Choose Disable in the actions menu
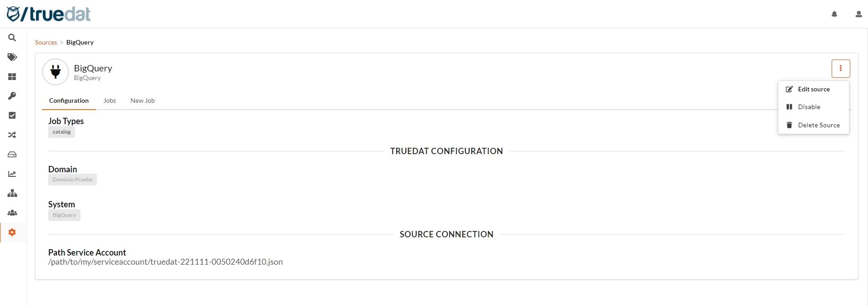The image size is (868, 306). tap(809, 107)
